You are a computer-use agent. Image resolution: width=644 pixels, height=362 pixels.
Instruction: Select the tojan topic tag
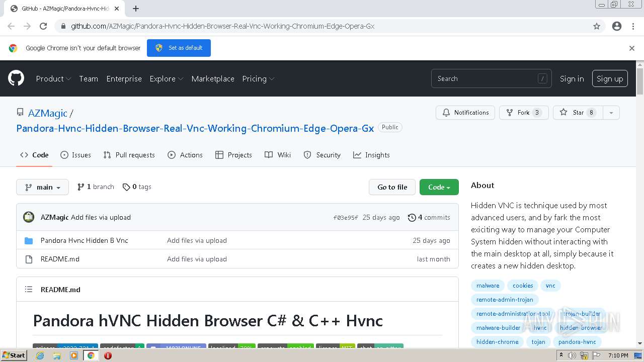coord(538,342)
